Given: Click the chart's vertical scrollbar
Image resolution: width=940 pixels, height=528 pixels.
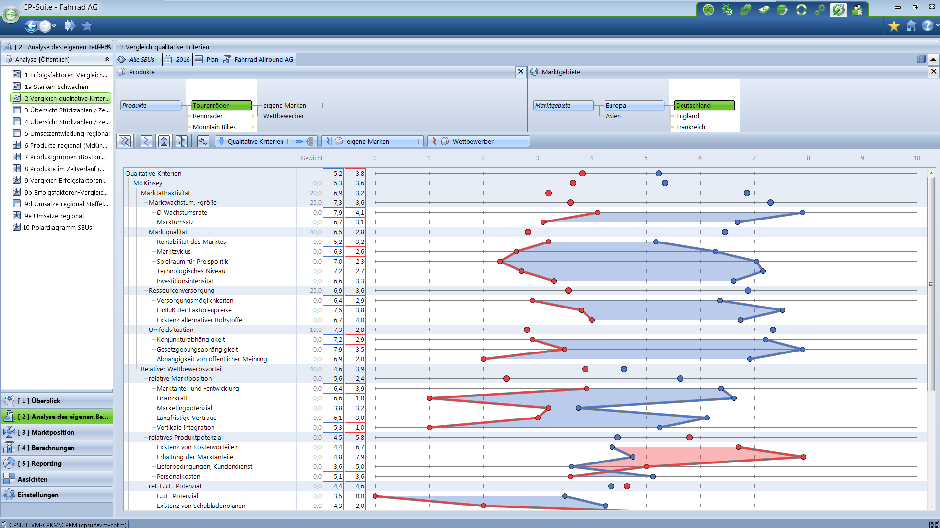Looking at the screenshot, I should tap(931, 282).
